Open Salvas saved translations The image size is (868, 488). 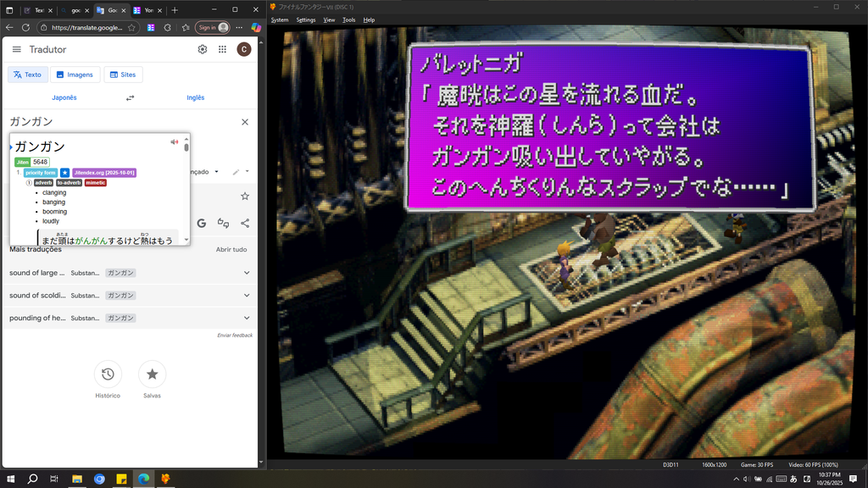click(x=152, y=374)
